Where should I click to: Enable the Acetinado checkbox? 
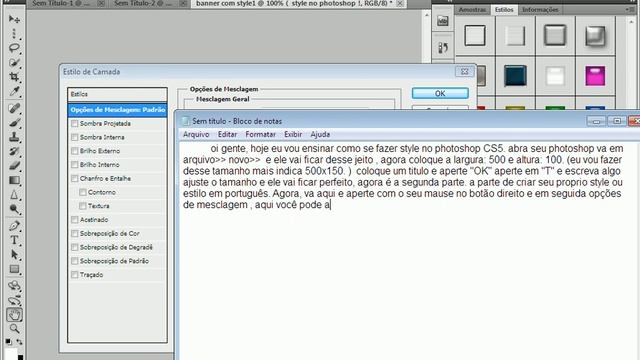click(x=75, y=220)
